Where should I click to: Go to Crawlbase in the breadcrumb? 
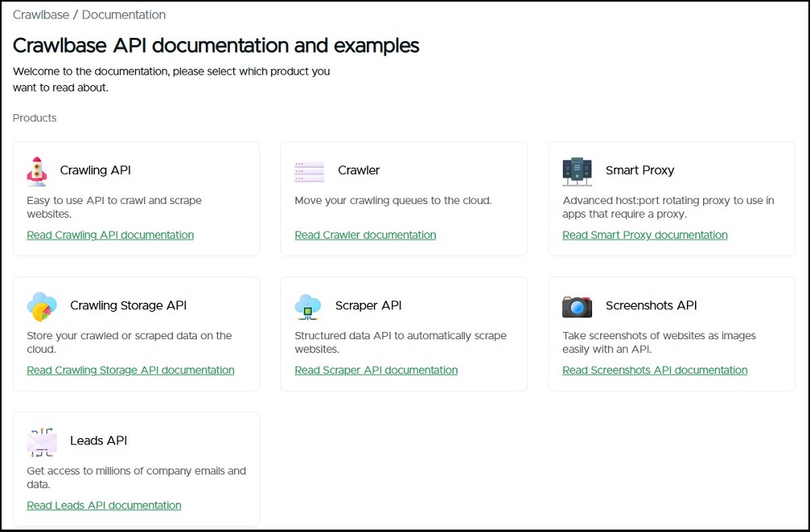pos(40,15)
